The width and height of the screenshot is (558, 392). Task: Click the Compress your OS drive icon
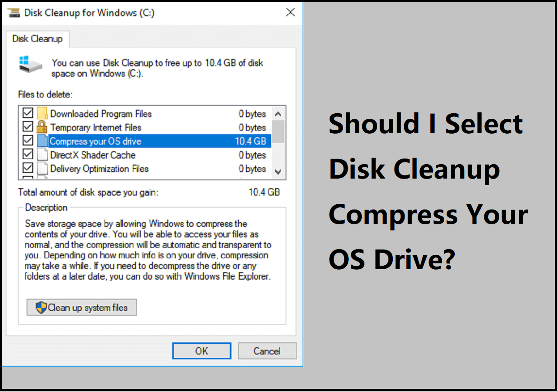42,141
